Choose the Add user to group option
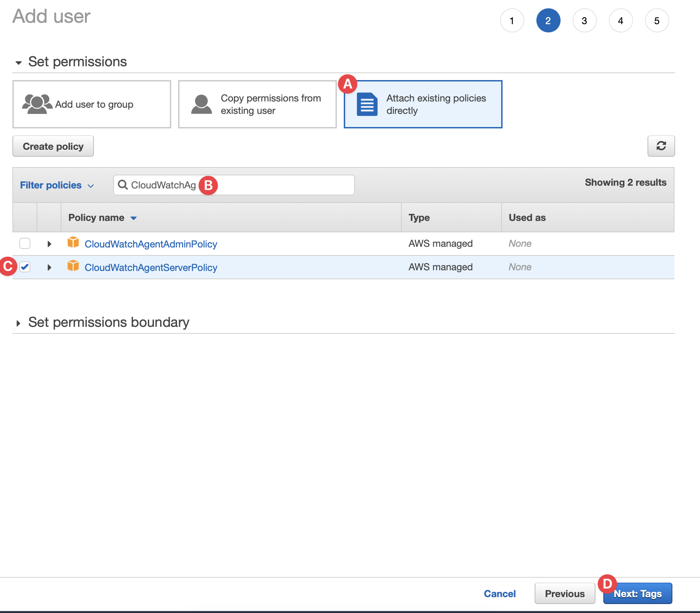700x613 pixels. [92, 104]
